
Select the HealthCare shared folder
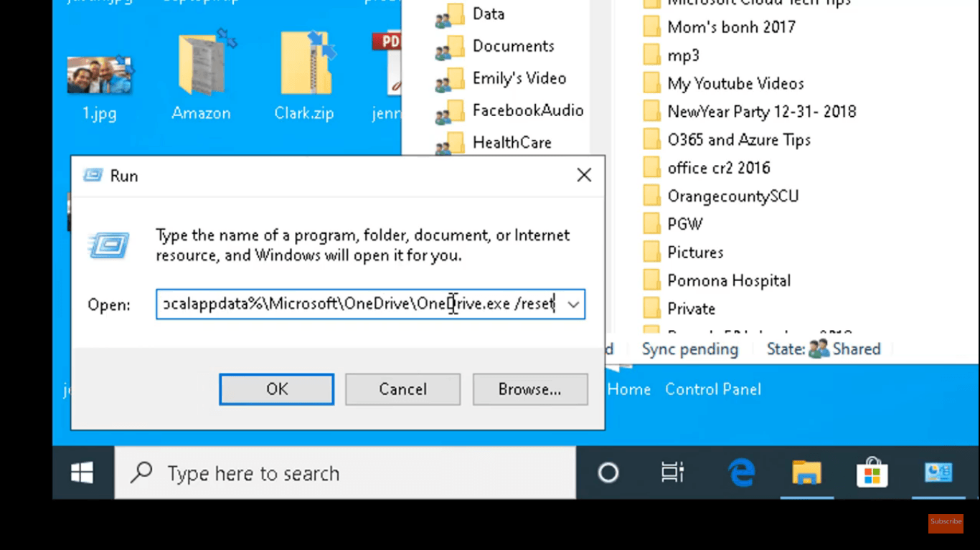point(512,143)
